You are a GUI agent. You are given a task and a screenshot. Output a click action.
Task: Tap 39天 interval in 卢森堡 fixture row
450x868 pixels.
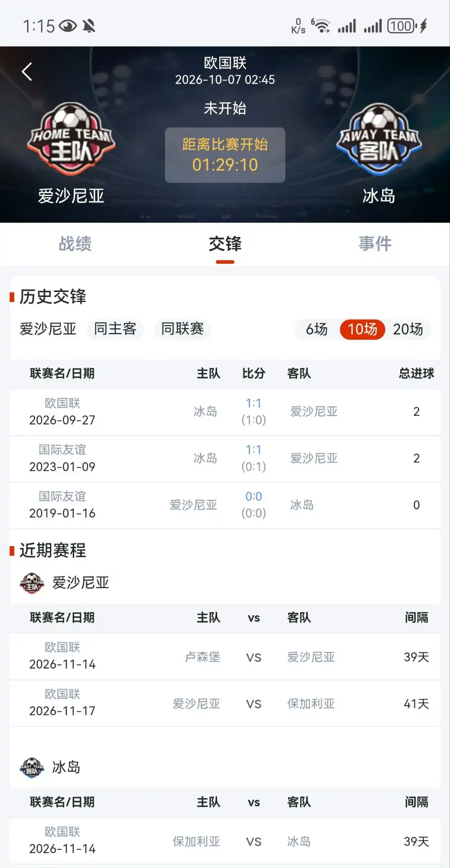coord(416,657)
